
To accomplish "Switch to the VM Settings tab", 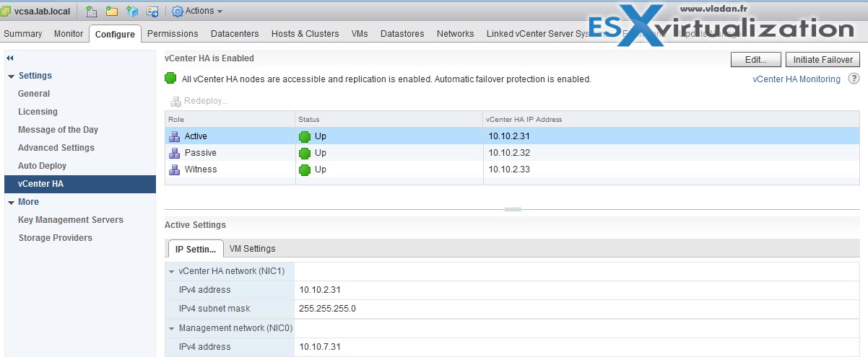I will coord(252,249).
